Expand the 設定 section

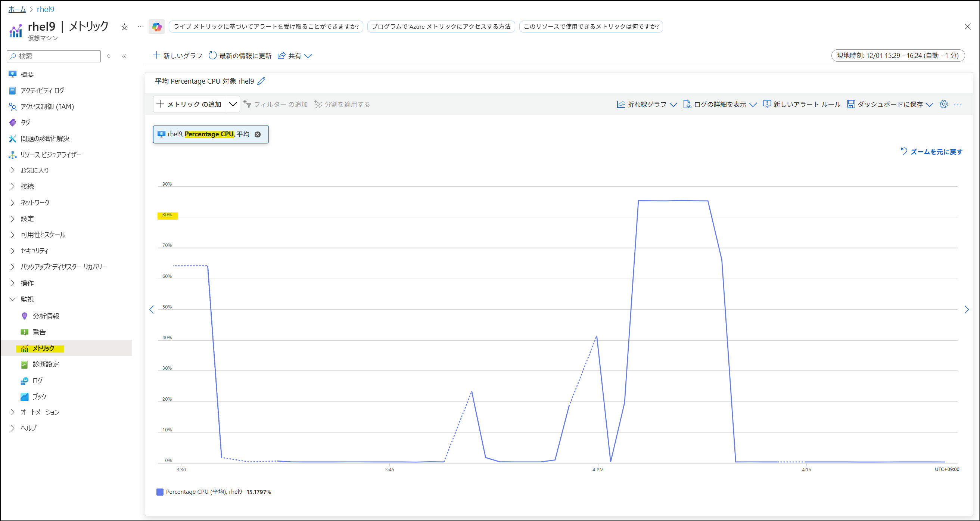coord(13,219)
